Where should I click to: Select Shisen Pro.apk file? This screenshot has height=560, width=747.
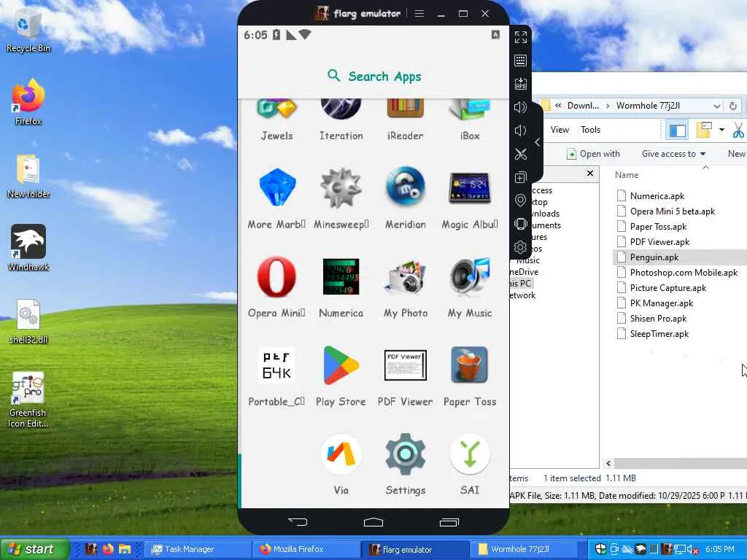[658, 318]
